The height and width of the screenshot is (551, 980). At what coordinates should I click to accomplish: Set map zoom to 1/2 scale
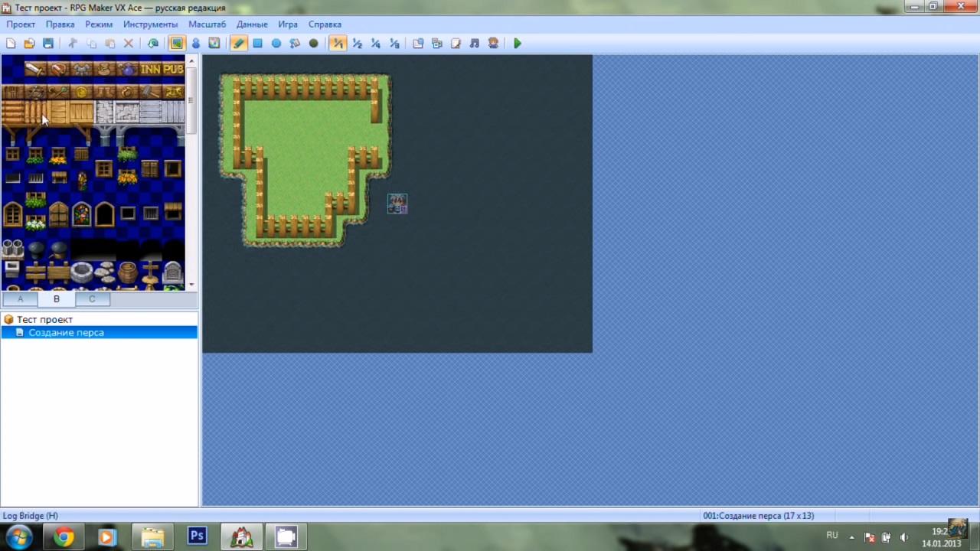tap(357, 44)
